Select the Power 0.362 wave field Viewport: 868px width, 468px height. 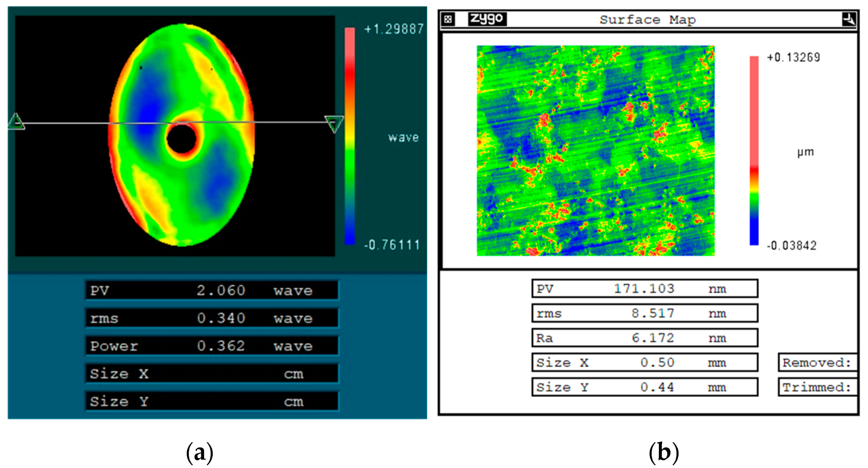pos(212,346)
